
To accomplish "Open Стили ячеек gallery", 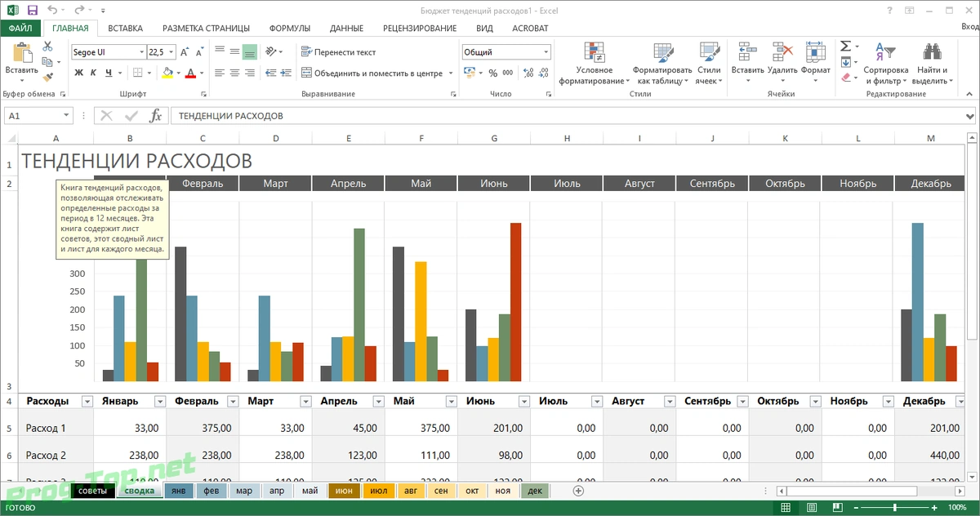I will click(x=709, y=63).
